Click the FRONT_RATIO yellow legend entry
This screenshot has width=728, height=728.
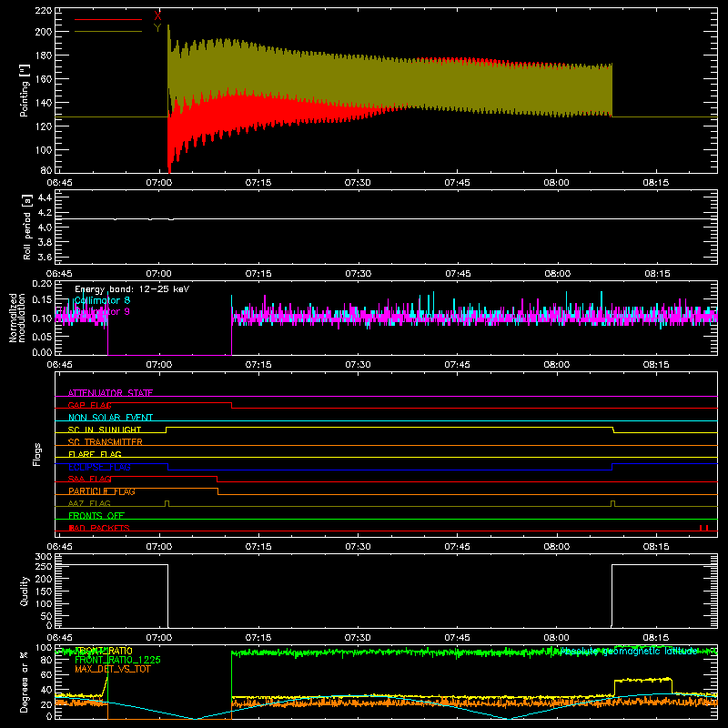point(104,651)
